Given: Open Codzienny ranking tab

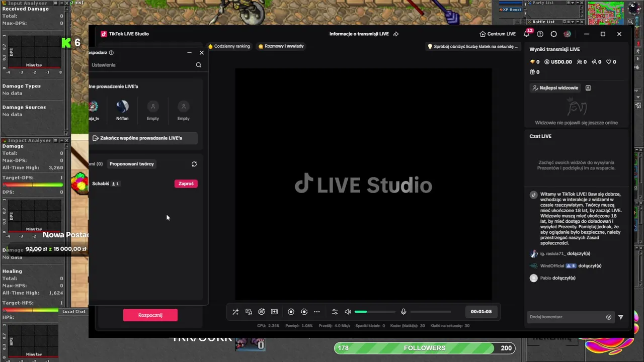Looking at the screenshot, I should pos(229,46).
